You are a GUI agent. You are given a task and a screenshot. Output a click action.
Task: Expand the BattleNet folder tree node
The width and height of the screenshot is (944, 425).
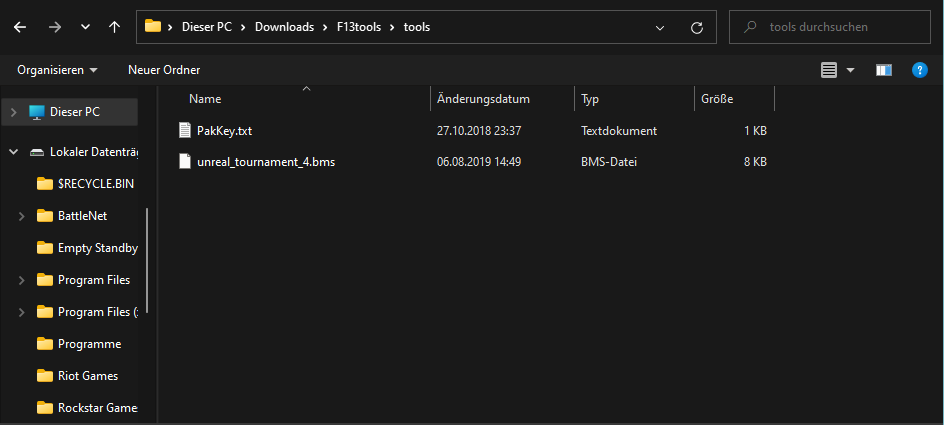tap(22, 216)
